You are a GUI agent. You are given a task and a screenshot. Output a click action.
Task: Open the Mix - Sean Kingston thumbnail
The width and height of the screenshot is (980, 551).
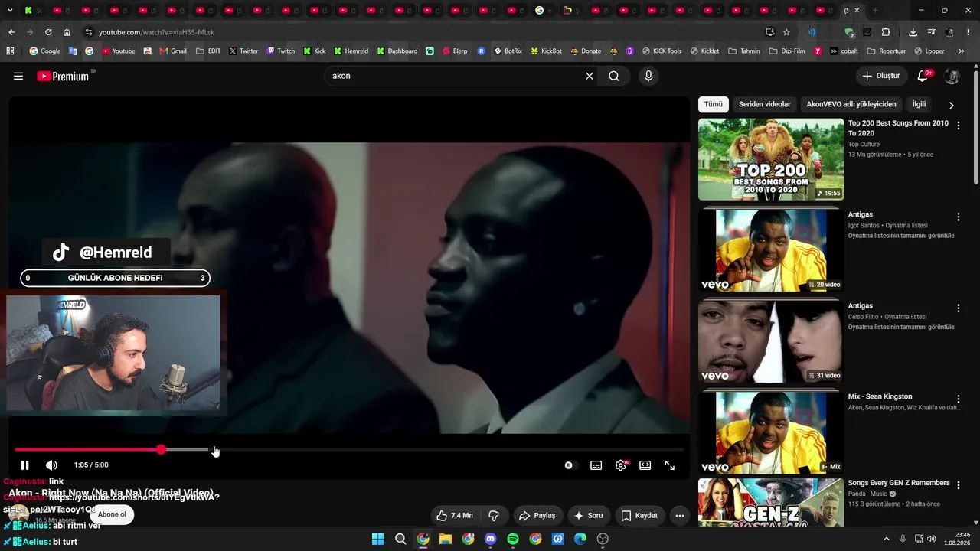point(771,432)
